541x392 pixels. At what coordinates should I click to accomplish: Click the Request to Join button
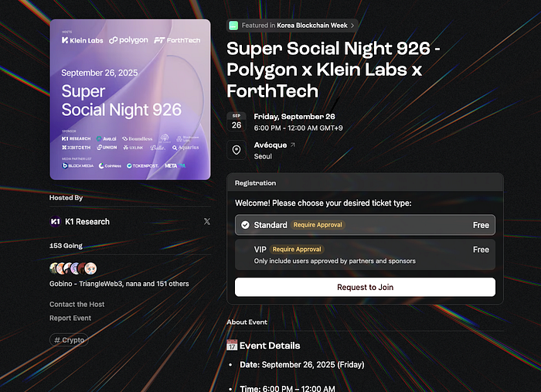(365, 287)
